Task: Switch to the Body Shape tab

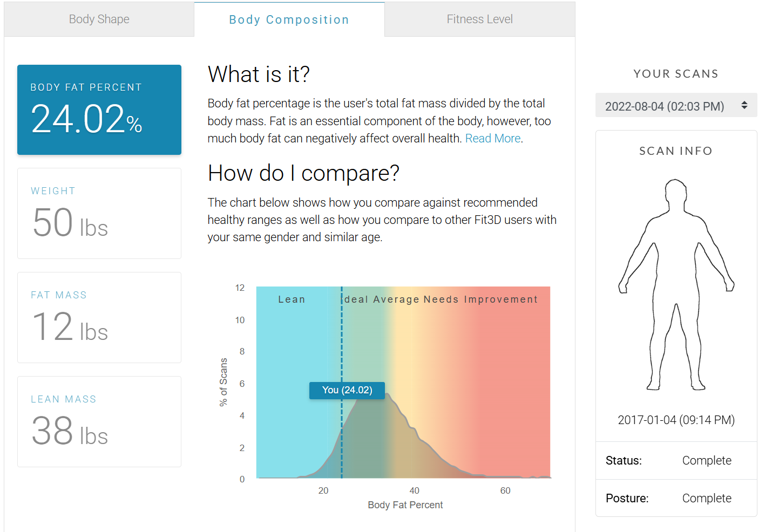Action: click(x=99, y=19)
